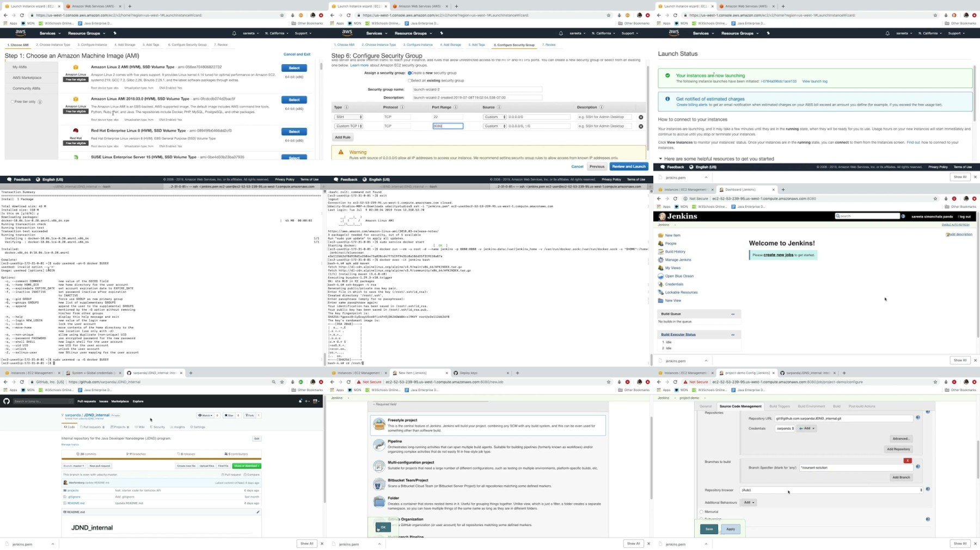Remove the SSH rule with its X icon
The image size is (980, 550).
tap(641, 117)
